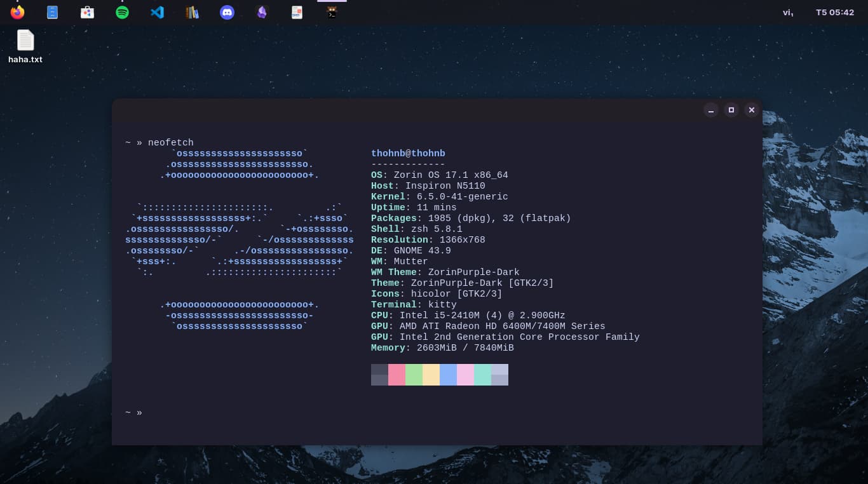Screen dimensions: 868x484
Task: Open Discord from the taskbar
Action: [x=227, y=12]
